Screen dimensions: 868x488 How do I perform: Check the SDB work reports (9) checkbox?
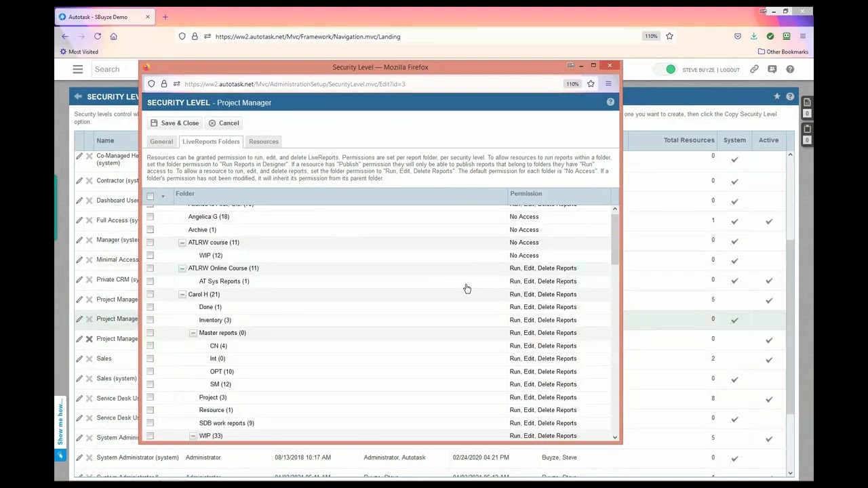pos(151,423)
